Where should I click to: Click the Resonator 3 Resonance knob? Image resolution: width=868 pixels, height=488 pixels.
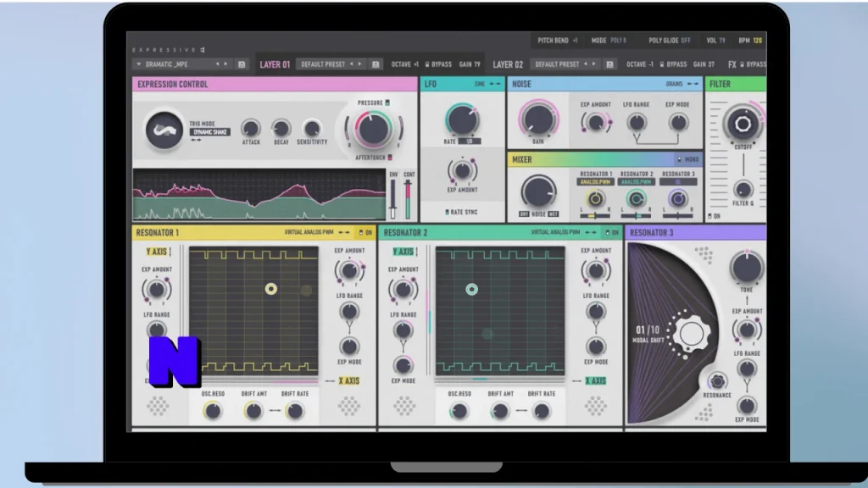(717, 381)
